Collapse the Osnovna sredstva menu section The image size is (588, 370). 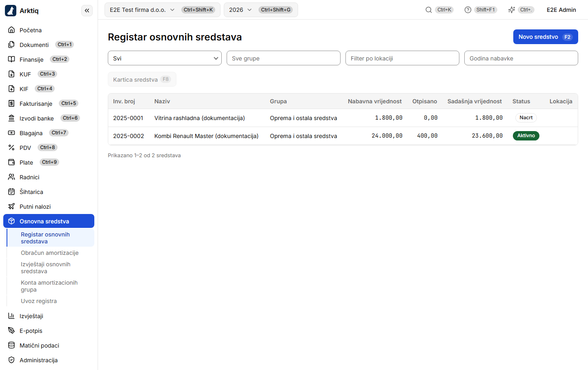pos(49,221)
